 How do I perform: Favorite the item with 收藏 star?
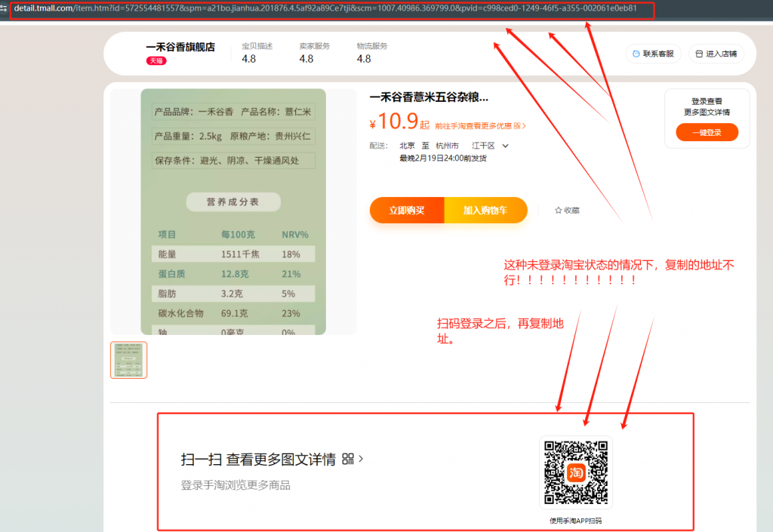[567, 211]
